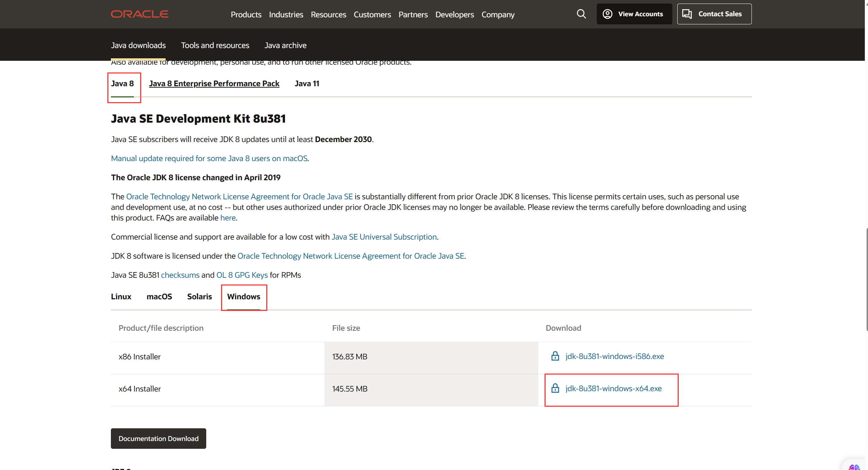Open Java 8 Enterprise Performance Pack tab
The width and height of the screenshot is (868, 470).
pyautogui.click(x=214, y=83)
